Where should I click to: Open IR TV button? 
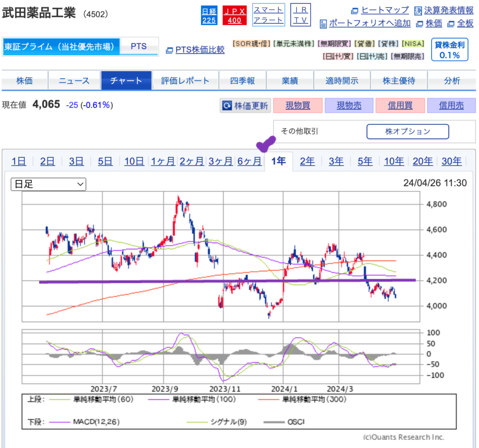click(x=301, y=15)
